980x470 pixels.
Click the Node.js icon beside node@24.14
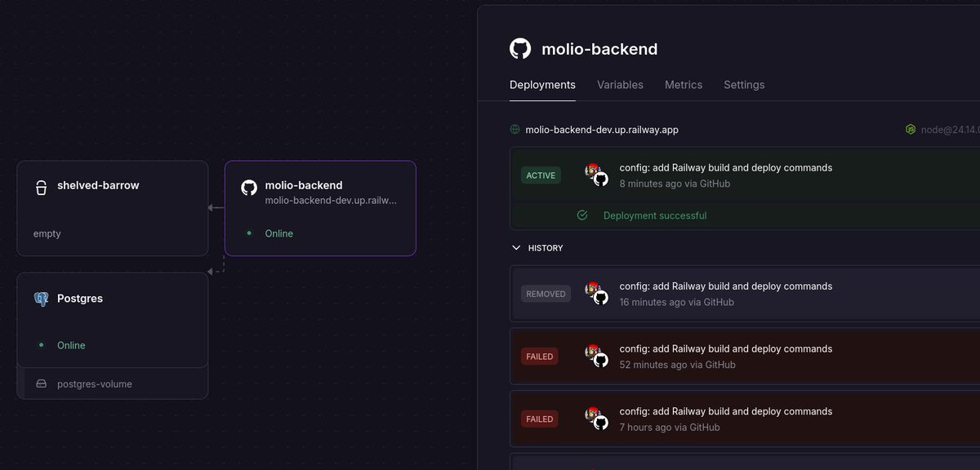(910, 130)
